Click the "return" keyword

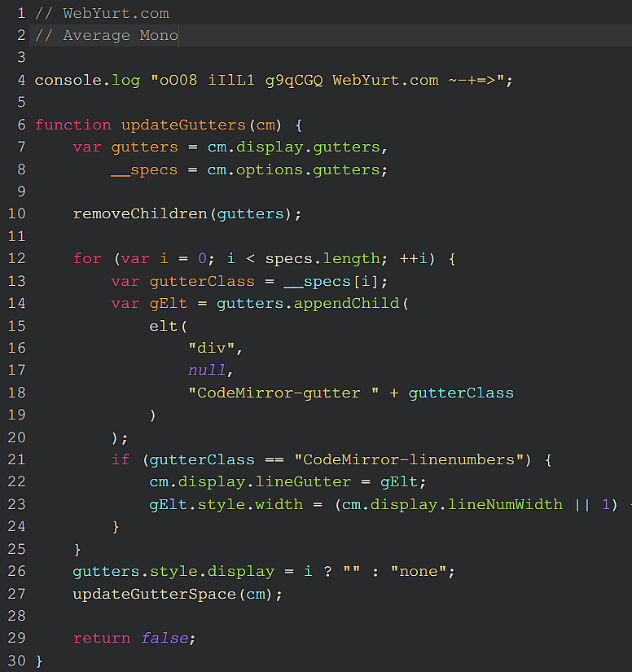(x=102, y=638)
